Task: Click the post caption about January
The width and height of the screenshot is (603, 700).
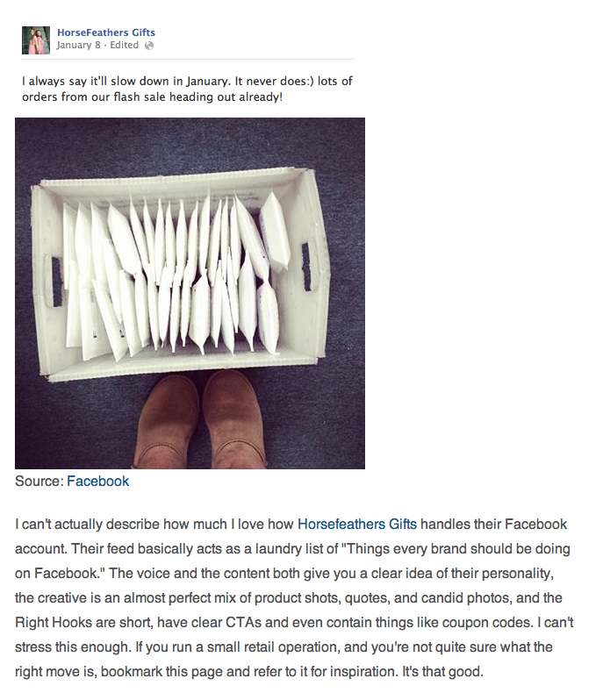Action: point(187,89)
